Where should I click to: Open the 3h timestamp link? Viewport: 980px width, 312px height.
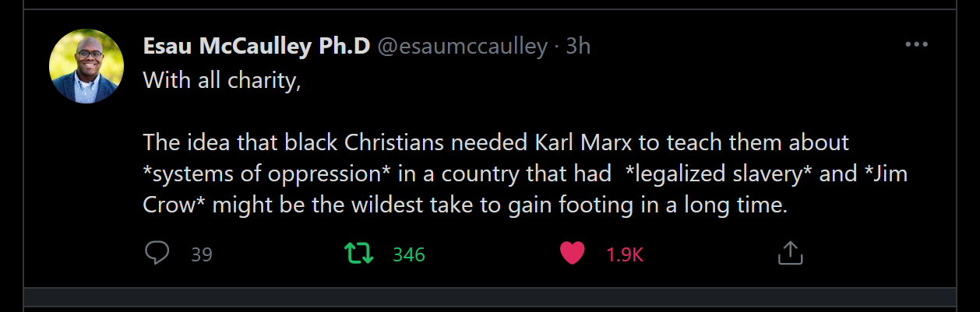[578, 47]
